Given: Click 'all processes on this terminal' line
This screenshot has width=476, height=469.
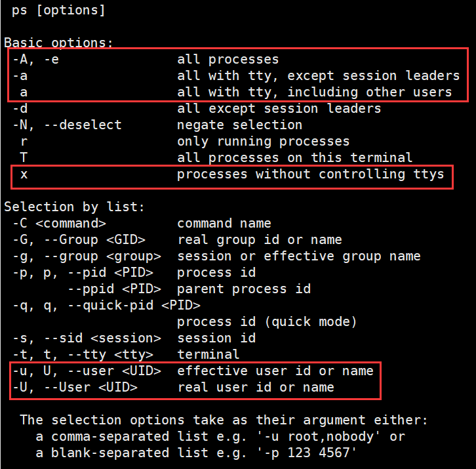Looking at the screenshot, I should [216, 157].
